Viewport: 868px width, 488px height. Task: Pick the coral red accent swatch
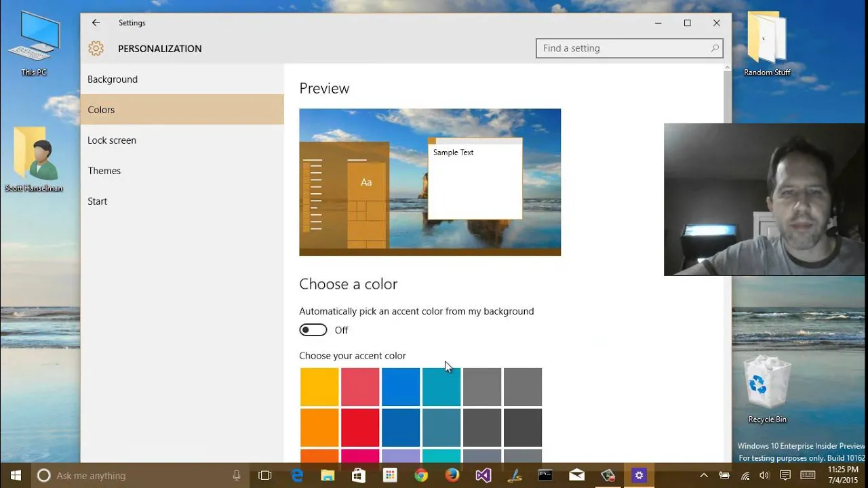pos(360,387)
